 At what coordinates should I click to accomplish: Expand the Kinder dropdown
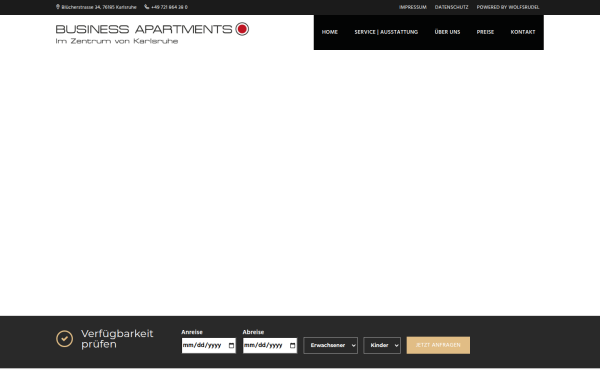(382, 345)
